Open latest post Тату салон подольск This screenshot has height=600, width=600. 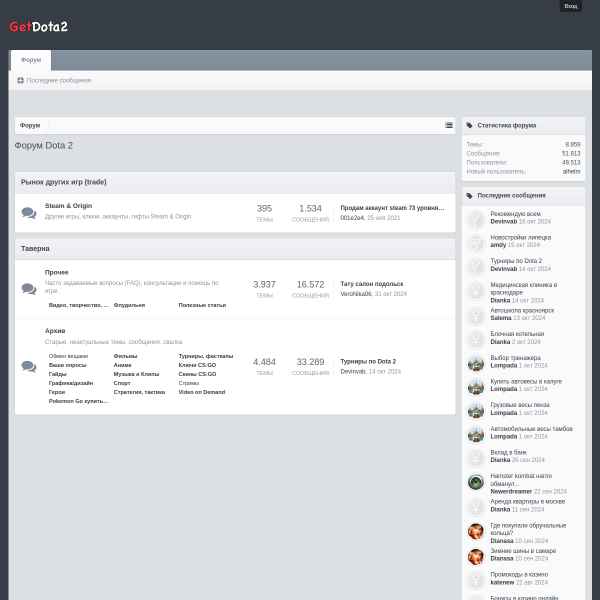[372, 284]
